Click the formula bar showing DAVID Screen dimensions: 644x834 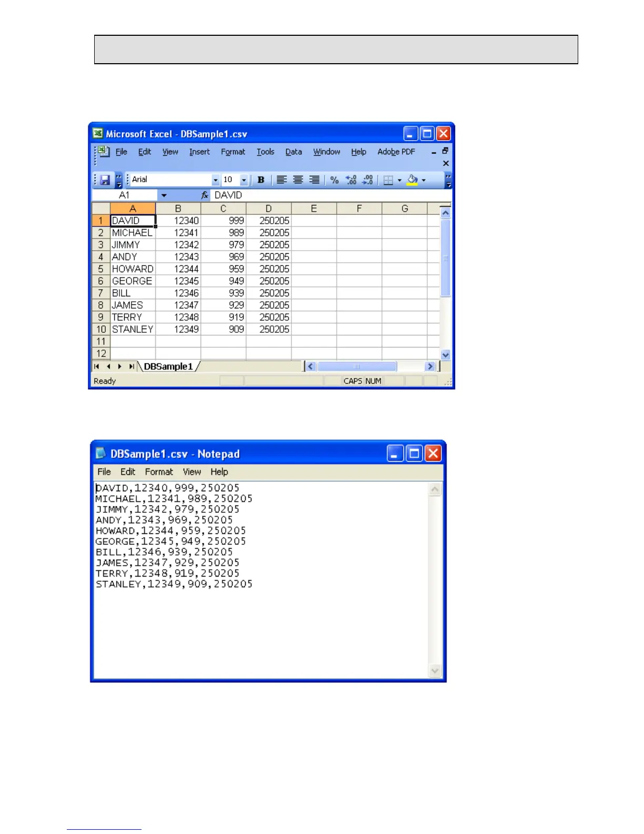tap(331, 195)
